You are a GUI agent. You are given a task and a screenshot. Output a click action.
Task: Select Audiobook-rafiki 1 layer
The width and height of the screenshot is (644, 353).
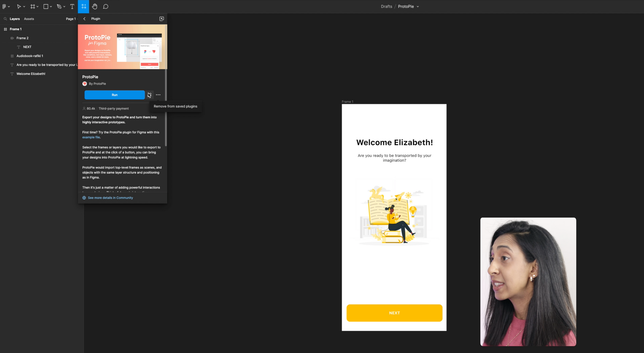30,56
